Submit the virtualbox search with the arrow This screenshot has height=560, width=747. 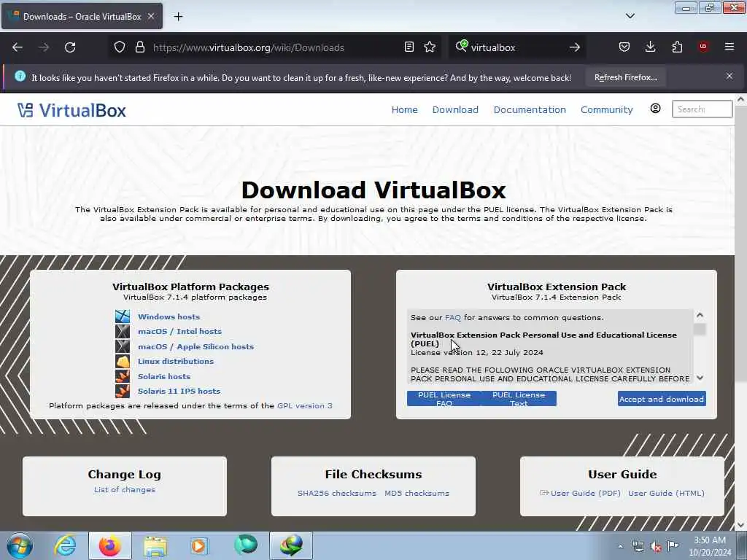coord(575,47)
